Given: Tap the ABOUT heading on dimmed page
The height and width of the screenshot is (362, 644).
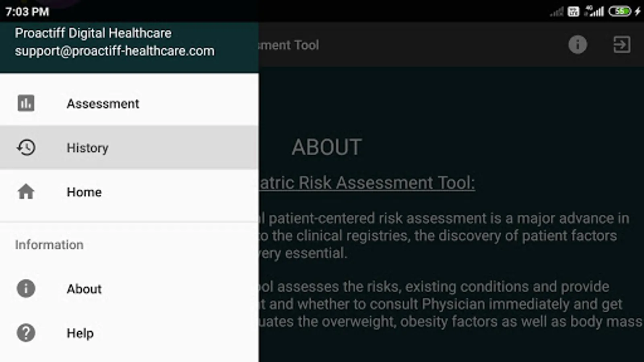Looking at the screenshot, I should pos(326,147).
